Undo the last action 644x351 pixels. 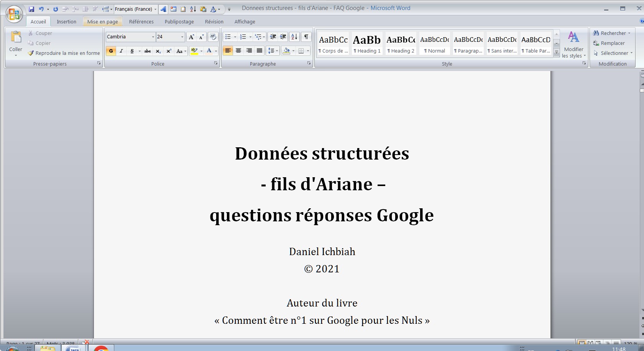coord(41,9)
